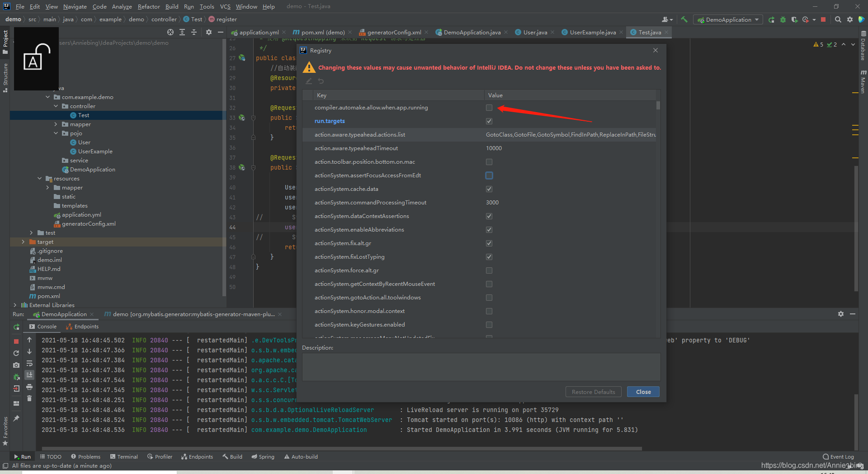Image resolution: width=868 pixels, height=474 pixels.
Task: Toggle actionSystem.force.alt.gr checkbox
Action: pos(489,270)
